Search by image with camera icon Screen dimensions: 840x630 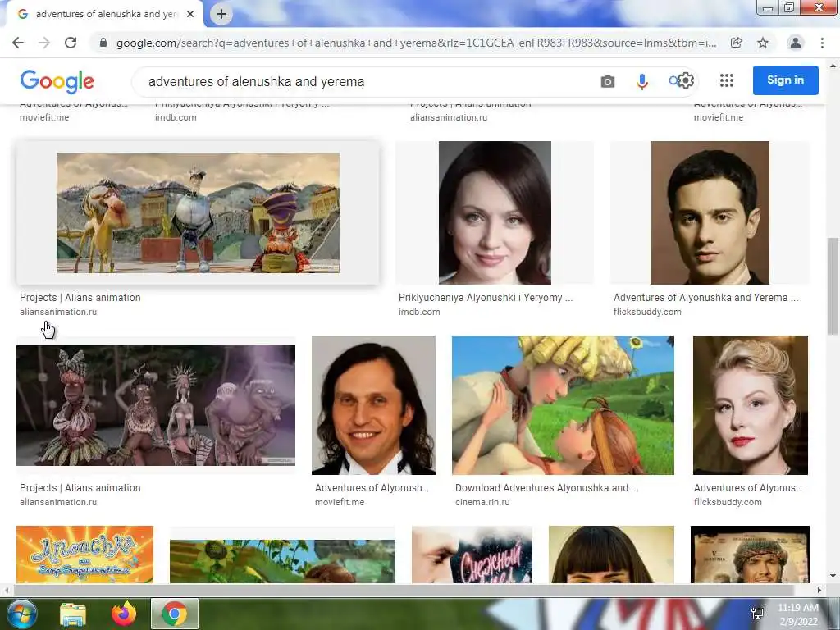tap(608, 81)
